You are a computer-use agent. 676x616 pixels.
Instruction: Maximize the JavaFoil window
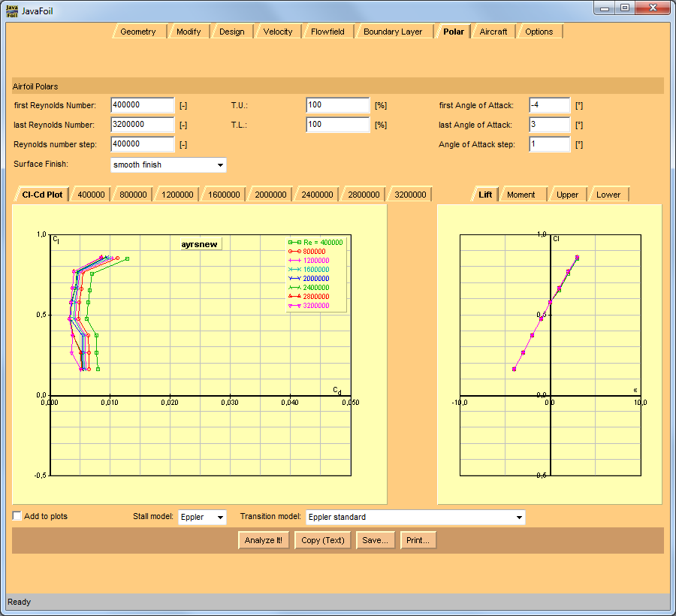click(624, 8)
